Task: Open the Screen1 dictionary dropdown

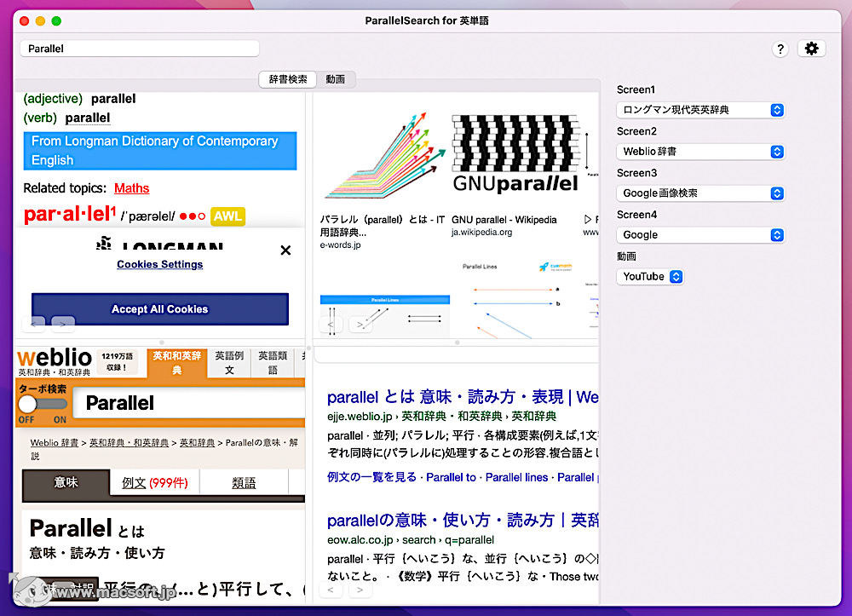Action: tap(699, 110)
